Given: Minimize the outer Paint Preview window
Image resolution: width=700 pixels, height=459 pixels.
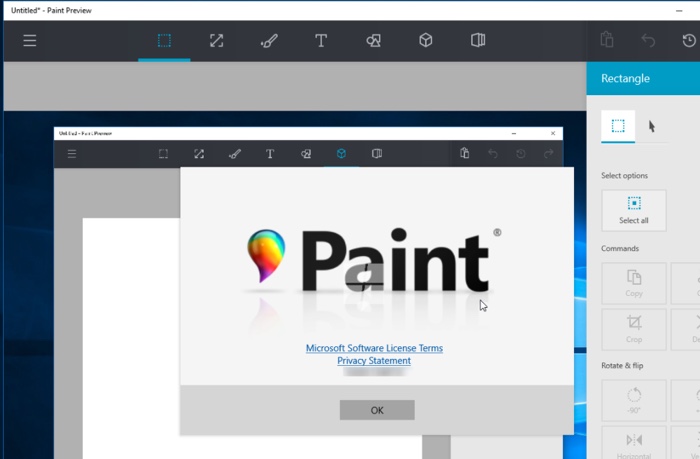Looking at the screenshot, I should coord(679,10).
